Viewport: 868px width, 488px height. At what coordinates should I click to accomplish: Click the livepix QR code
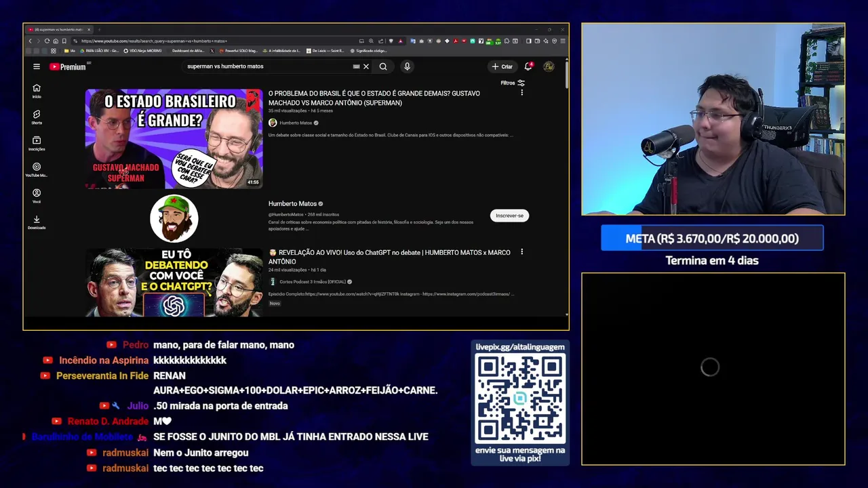pyautogui.click(x=520, y=399)
